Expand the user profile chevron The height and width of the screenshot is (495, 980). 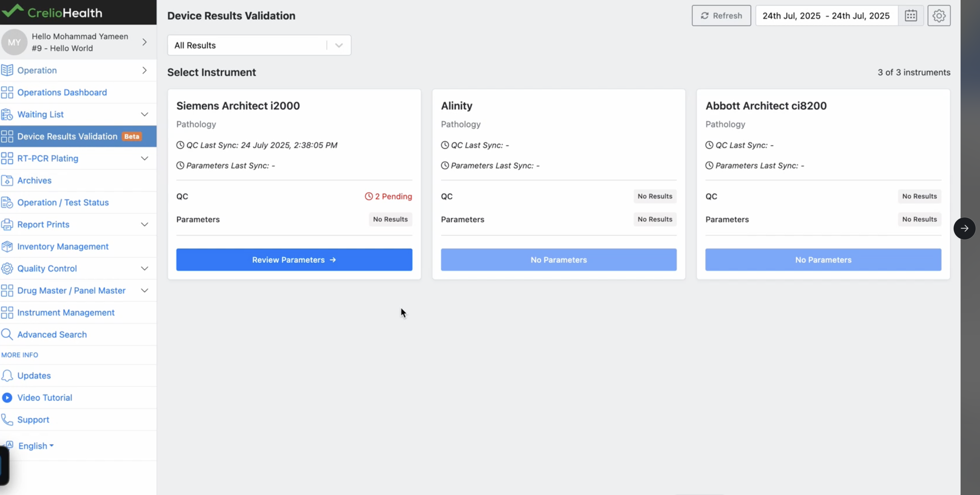[x=144, y=42]
